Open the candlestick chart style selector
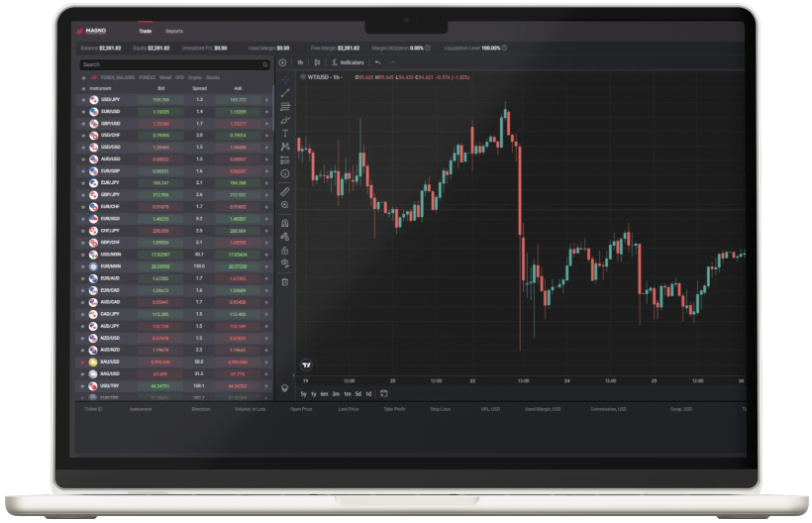The width and height of the screenshot is (812, 523). point(317,62)
